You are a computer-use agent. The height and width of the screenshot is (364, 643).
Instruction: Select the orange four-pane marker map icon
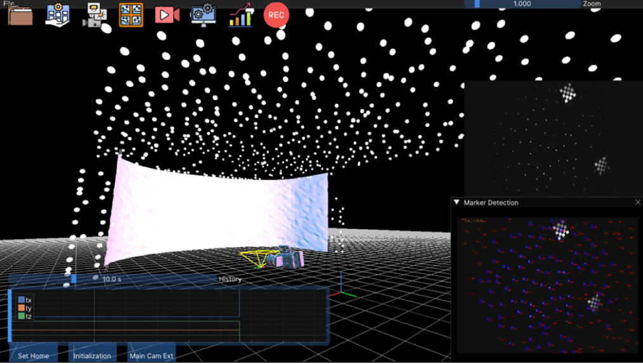pos(131,15)
